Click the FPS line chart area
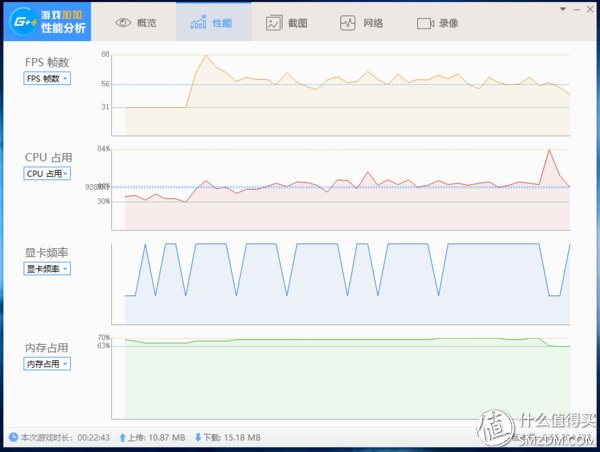 click(341, 94)
